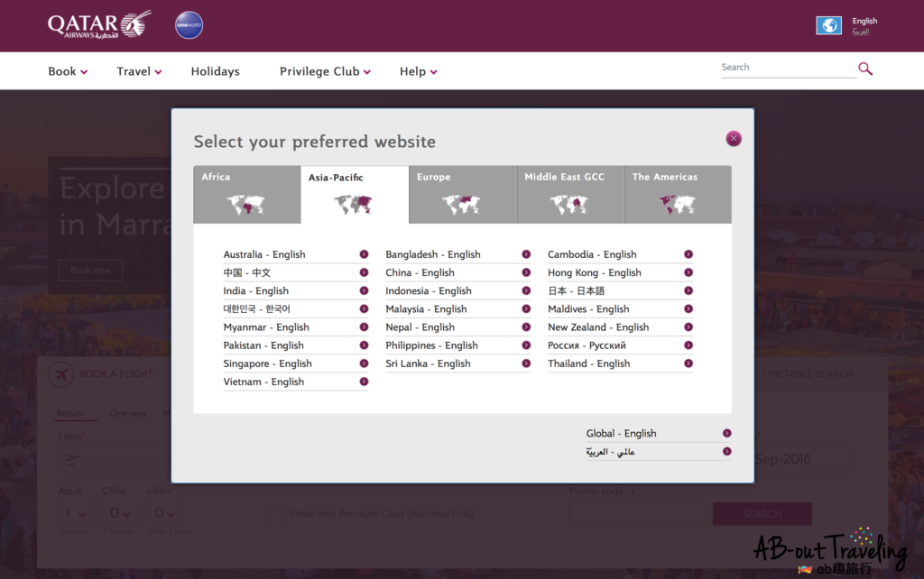Click the arrow next to Nepal - English
This screenshot has height=579, width=924.
pyautogui.click(x=526, y=327)
